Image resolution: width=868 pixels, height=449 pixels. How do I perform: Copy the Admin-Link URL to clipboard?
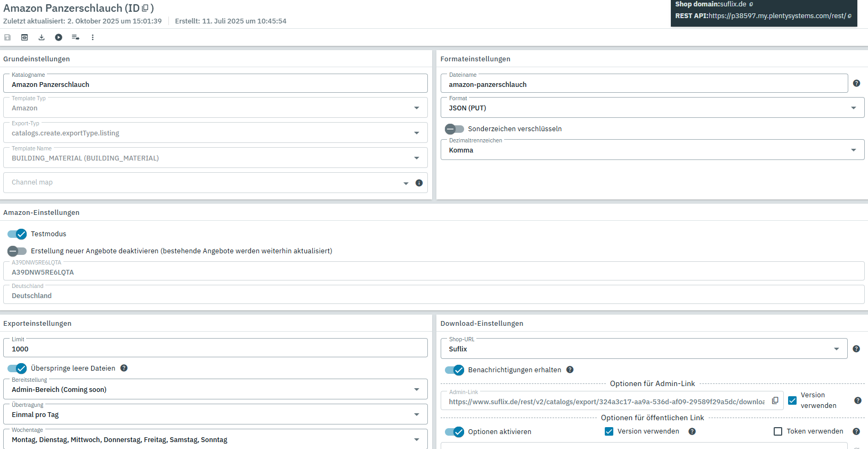pos(775,400)
